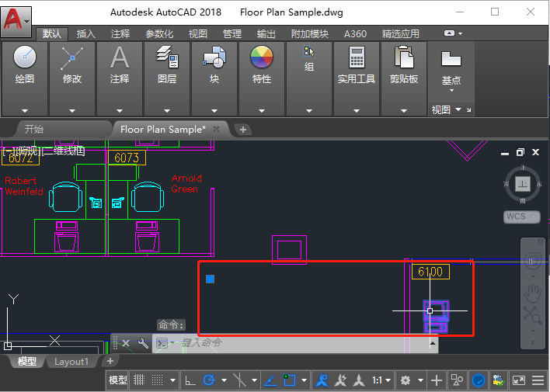The width and height of the screenshot is (550, 392).
Task: Close the Floor Plan Sample file tab
Action: (x=217, y=129)
